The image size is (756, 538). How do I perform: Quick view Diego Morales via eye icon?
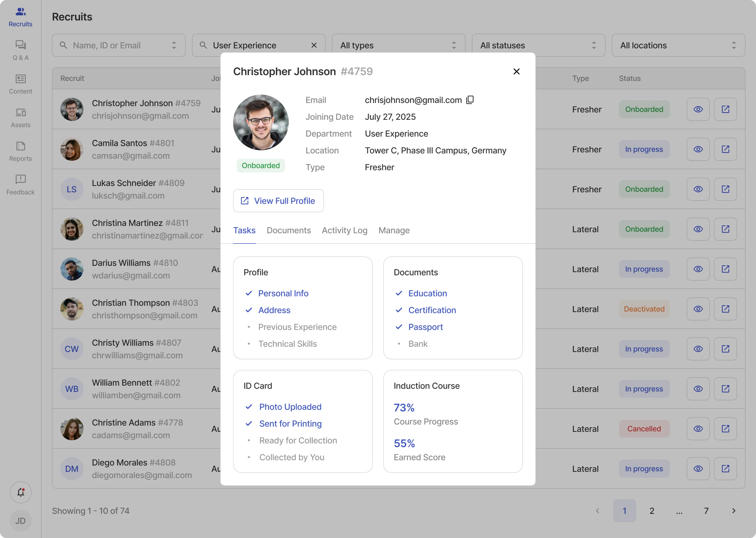[698, 468]
